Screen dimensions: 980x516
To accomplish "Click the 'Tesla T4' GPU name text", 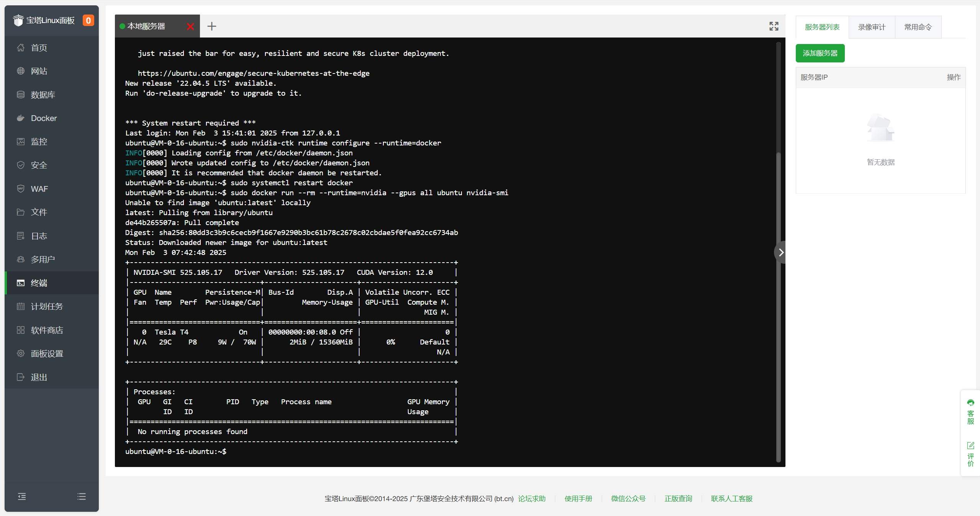I will click(172, 332).
